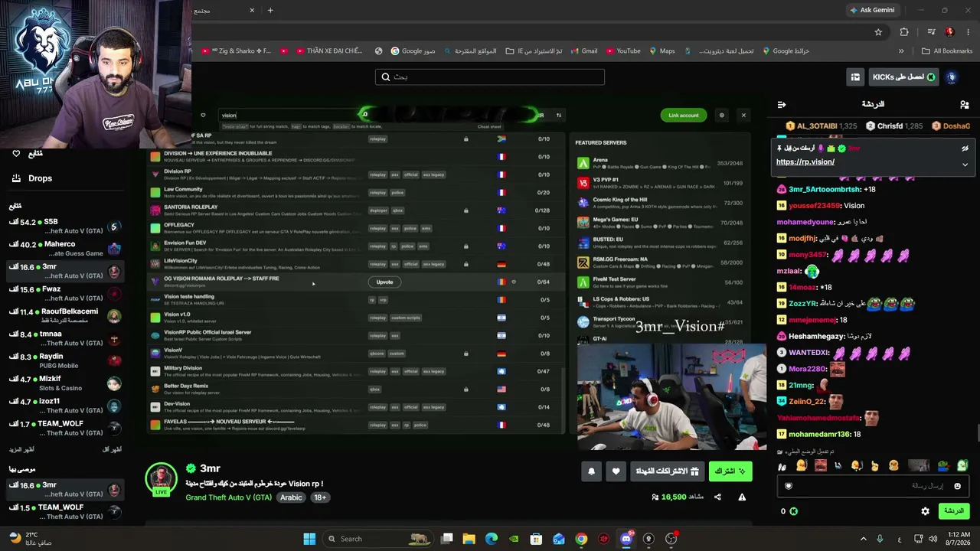Click the sort order arrows in FiveM
Image resolution: width=980 pixels, height=551 pixels.
tap(559, 116)
